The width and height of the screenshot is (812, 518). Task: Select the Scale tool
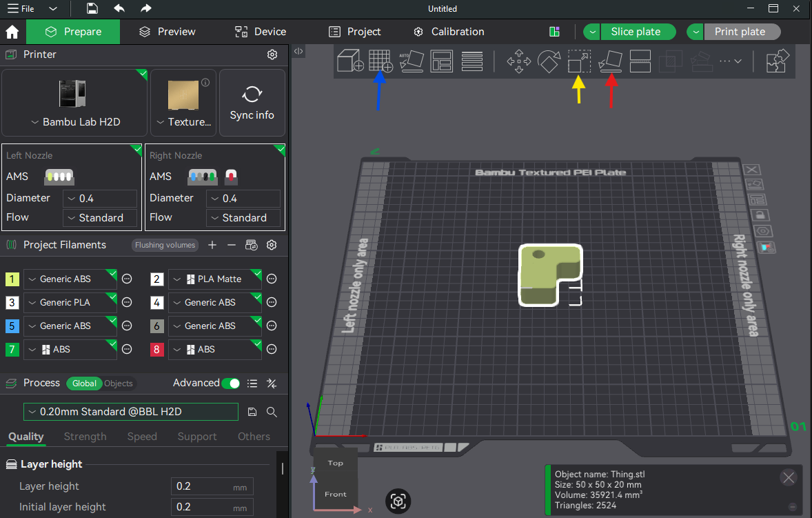[579, 61]
